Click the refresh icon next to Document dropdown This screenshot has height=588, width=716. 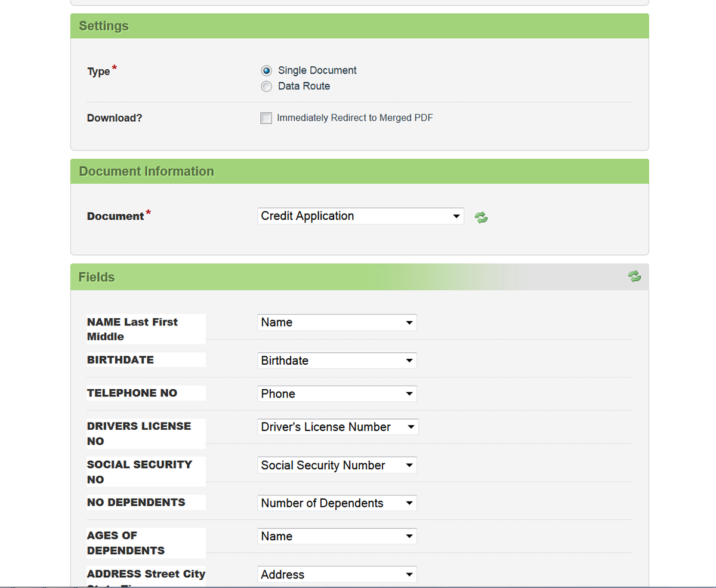coord(481,217)
